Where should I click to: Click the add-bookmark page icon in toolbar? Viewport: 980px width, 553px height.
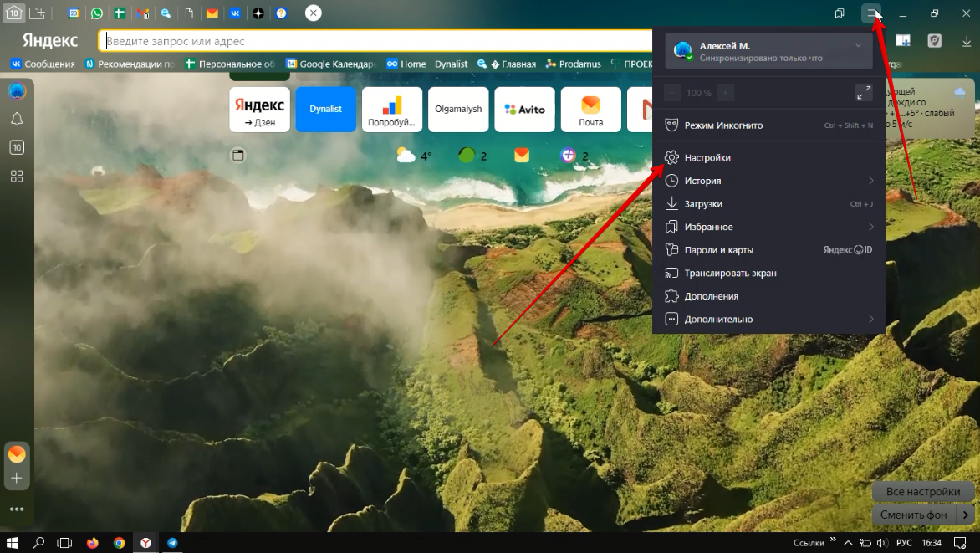(903, 41)
